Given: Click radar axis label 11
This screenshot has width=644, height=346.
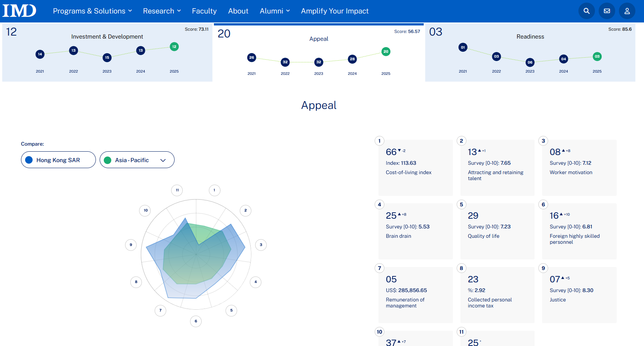Looking at the screenshot, I should point(177,190).
